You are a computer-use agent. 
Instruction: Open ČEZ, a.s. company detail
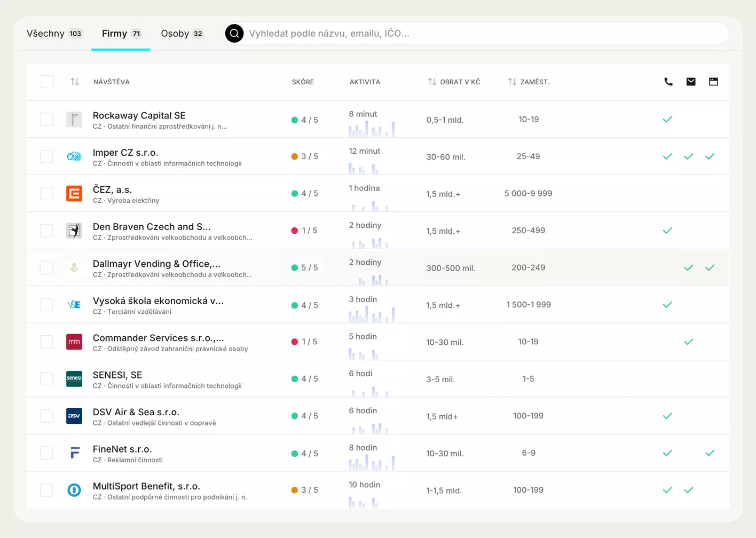[112, 189]
